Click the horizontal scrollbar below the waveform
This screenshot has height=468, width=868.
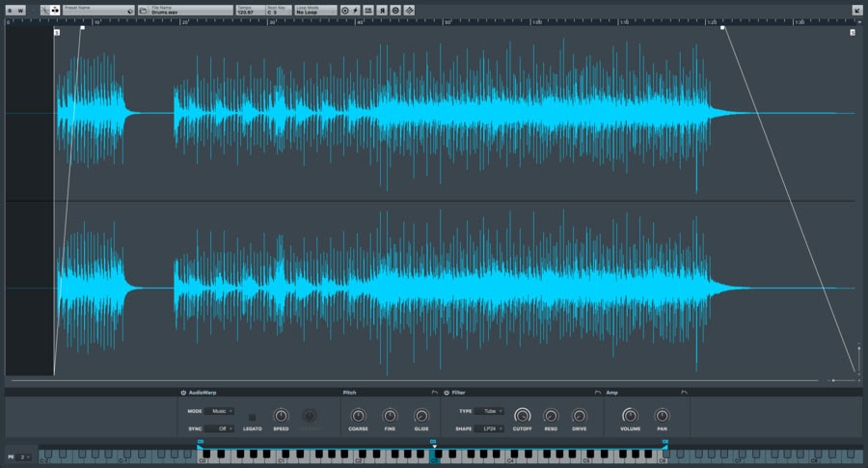tap(414, 380)
